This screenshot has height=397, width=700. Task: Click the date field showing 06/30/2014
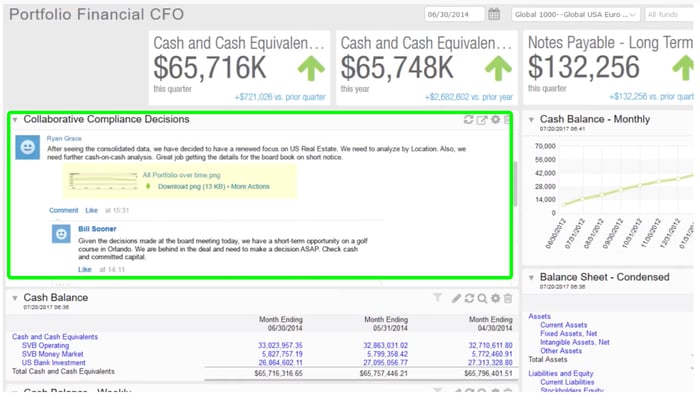454,14
